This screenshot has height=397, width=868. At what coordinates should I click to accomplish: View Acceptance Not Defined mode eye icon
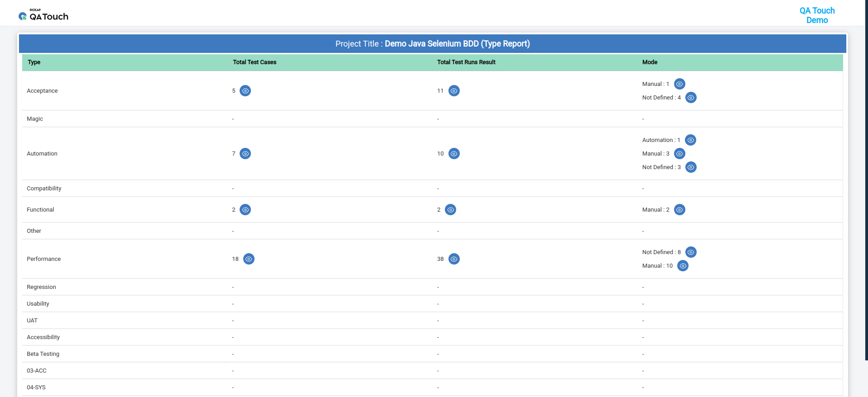[x=691, y=98]
